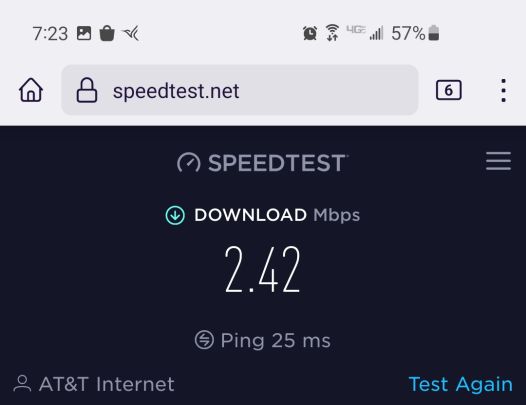This screenshot has height=405, width=526.
Task: Tap the 2.42 download speed result
Action: (262, 269)
